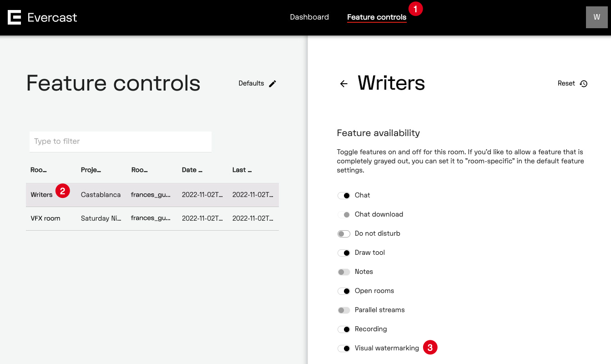This screenshot has height=364, width=611.
Task: Focus the Type to filter field
Action: (121, 142)
